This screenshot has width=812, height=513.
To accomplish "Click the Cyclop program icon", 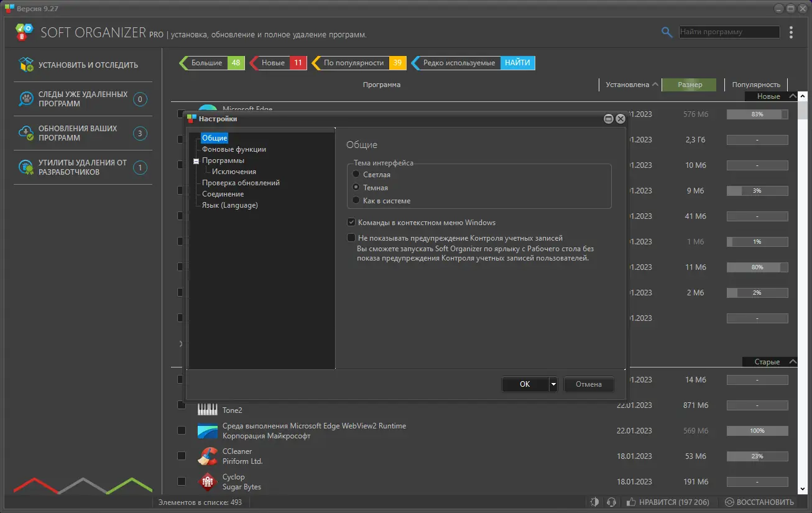I will pyautogui.click(x=208, y=482).
